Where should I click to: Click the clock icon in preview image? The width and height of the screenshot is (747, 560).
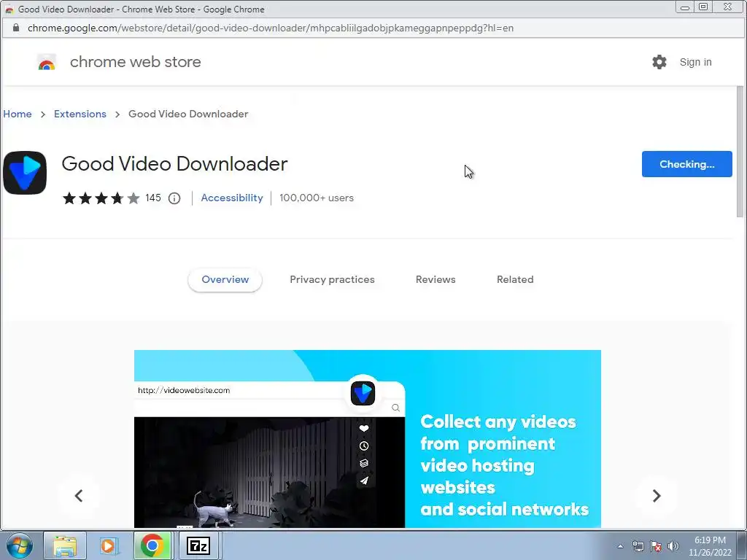point(364,446)
